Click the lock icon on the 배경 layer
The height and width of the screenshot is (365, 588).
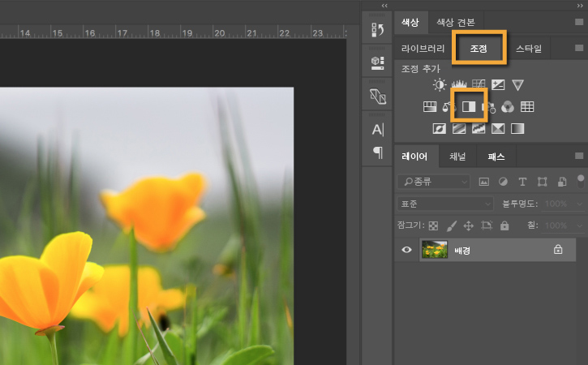click(558, 250)
